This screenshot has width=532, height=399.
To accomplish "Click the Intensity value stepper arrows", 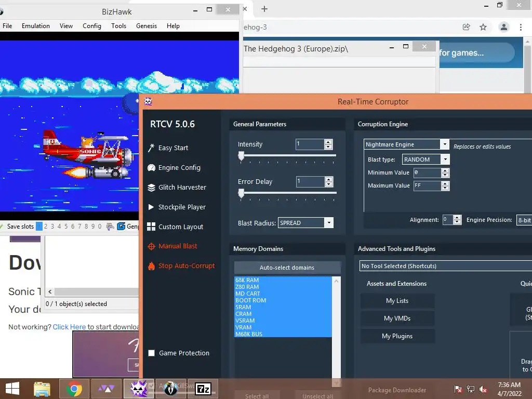I will pyautogui.click(x=328, y=144).
